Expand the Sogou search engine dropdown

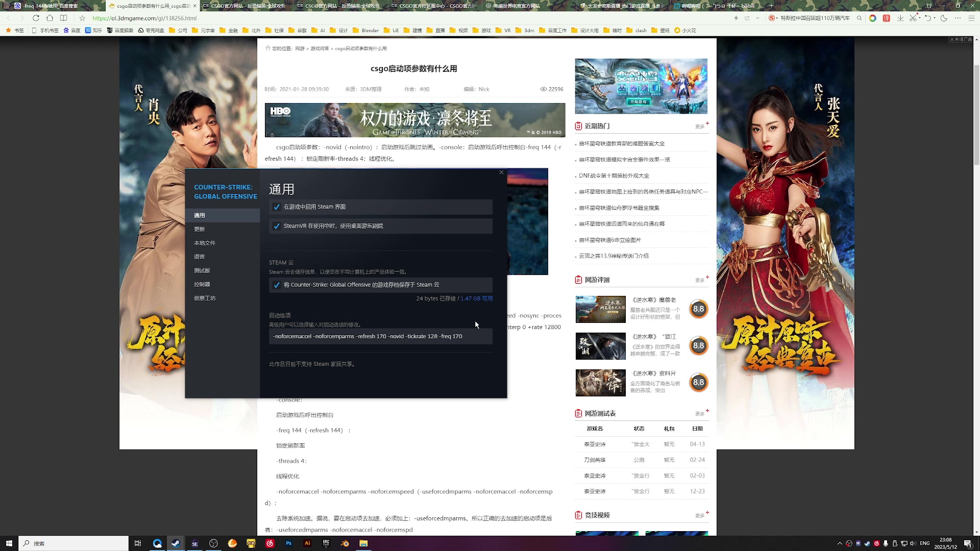point(776,18)
